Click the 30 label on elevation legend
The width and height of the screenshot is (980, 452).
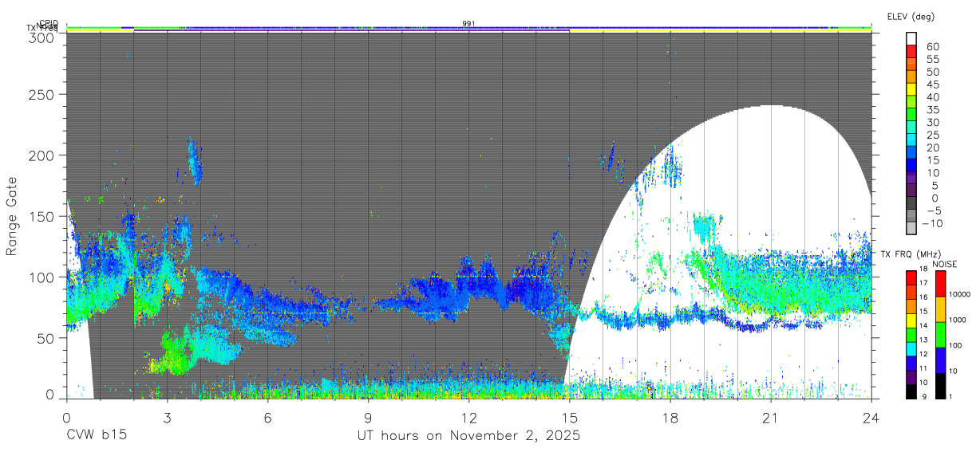(x=932, y=122)
